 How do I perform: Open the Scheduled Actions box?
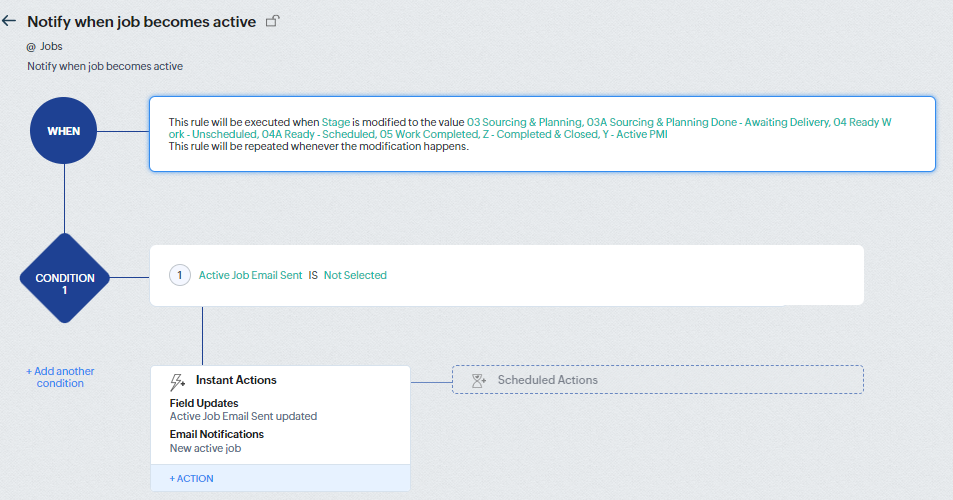tap(658, 380)
